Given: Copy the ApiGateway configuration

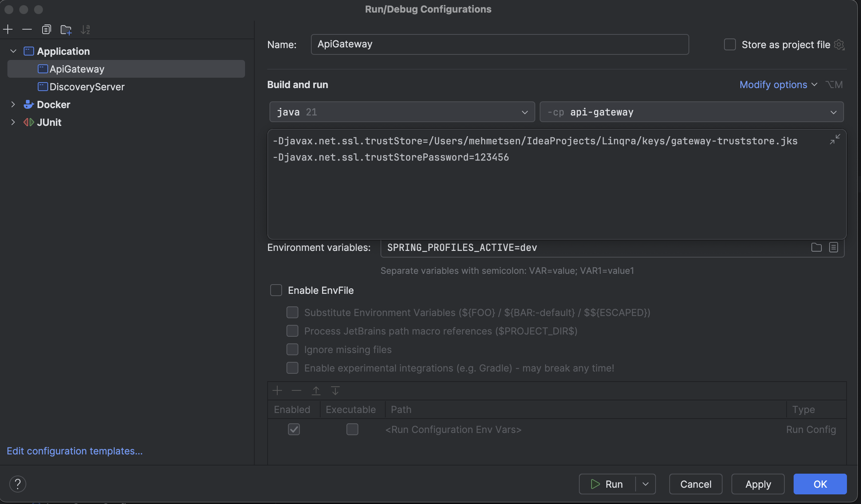Looking at the screenshot, I should point(46,29).
